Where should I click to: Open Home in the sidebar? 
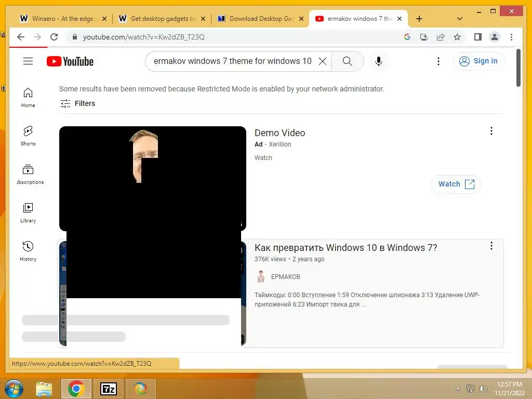[28, 98]
